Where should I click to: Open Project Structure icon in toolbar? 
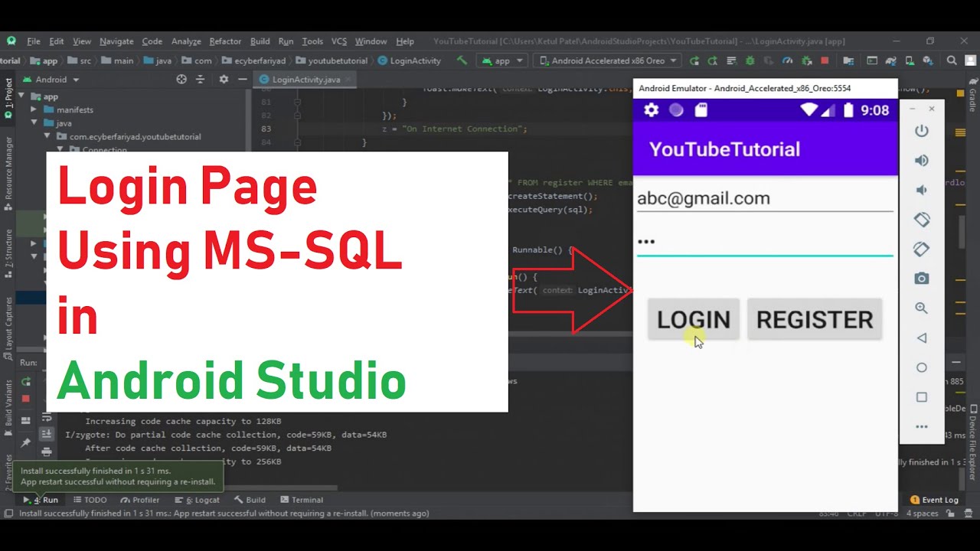pos(848,60)
